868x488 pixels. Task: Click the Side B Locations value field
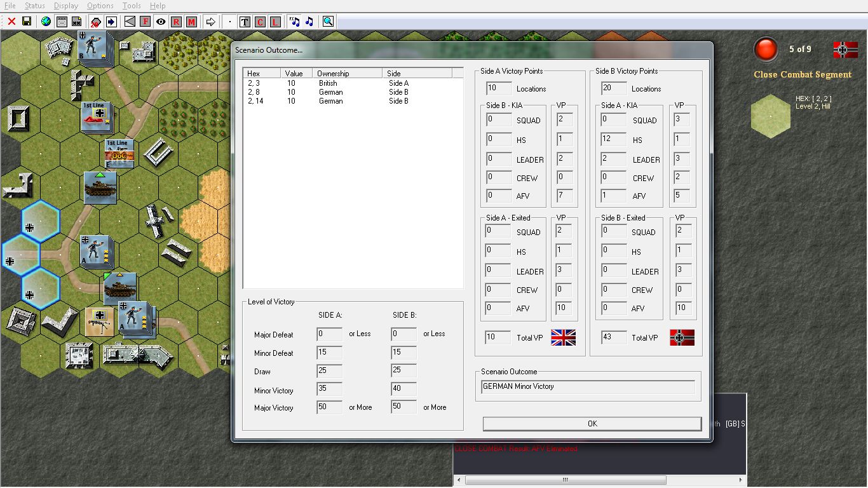click(x=614, y=88)
